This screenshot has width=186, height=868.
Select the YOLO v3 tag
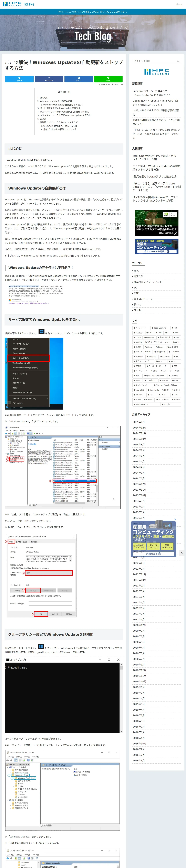click(148, 399)
